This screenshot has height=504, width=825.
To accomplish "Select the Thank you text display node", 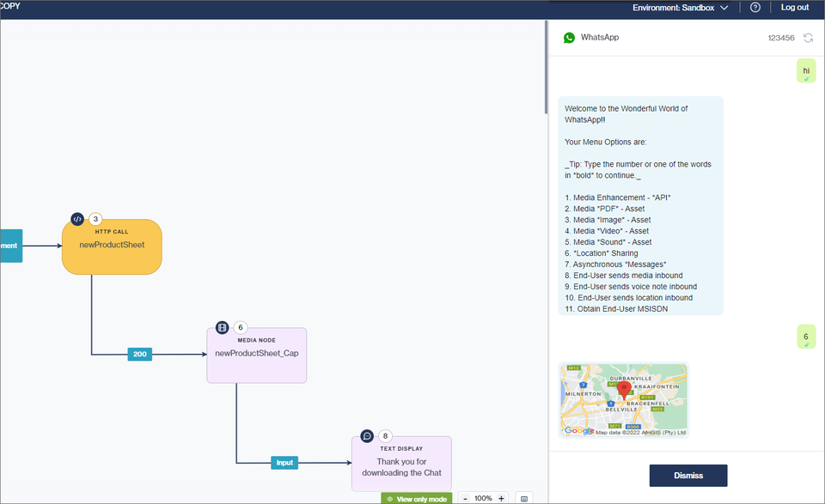I will (x=401, y=466).
